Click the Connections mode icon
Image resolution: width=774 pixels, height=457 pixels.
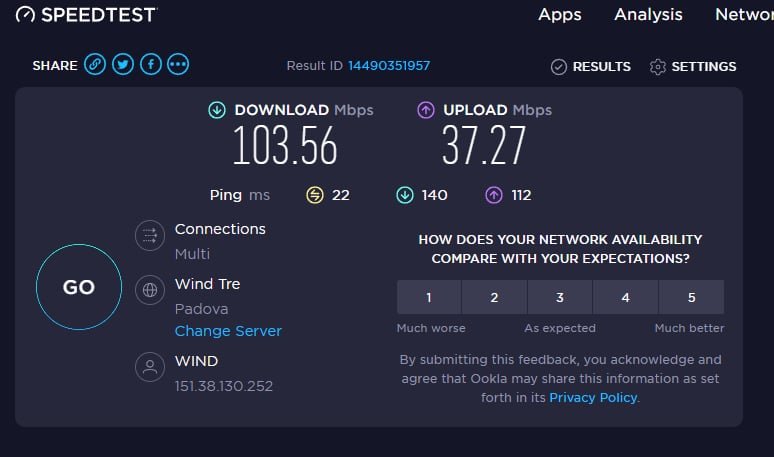pyautogui.click(x=150, y=235)
